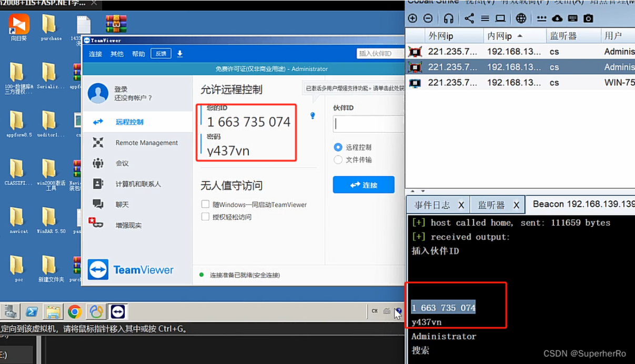Click the 监听器 column header in session table
635x364 pixels.
pyautogui.click(x=574, y=36)
